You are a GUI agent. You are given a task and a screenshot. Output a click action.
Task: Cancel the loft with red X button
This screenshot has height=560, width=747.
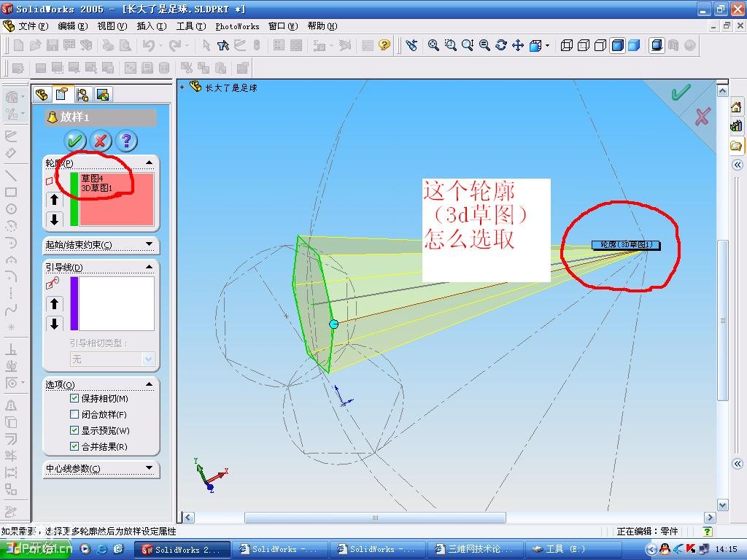coord(100,141)
